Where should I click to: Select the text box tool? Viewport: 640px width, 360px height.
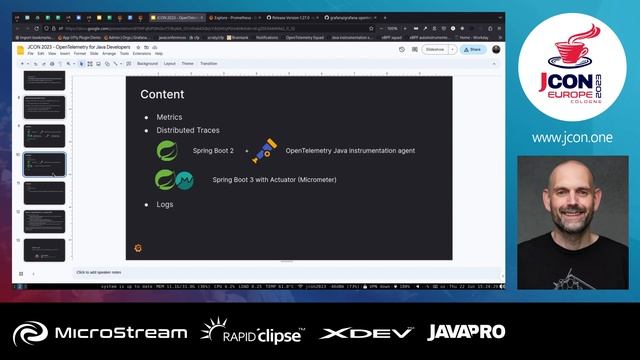click(x=90, y=64)
